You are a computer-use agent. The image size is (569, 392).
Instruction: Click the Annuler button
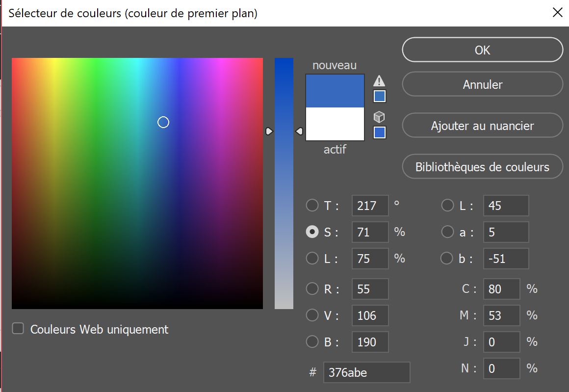(482, 84)
